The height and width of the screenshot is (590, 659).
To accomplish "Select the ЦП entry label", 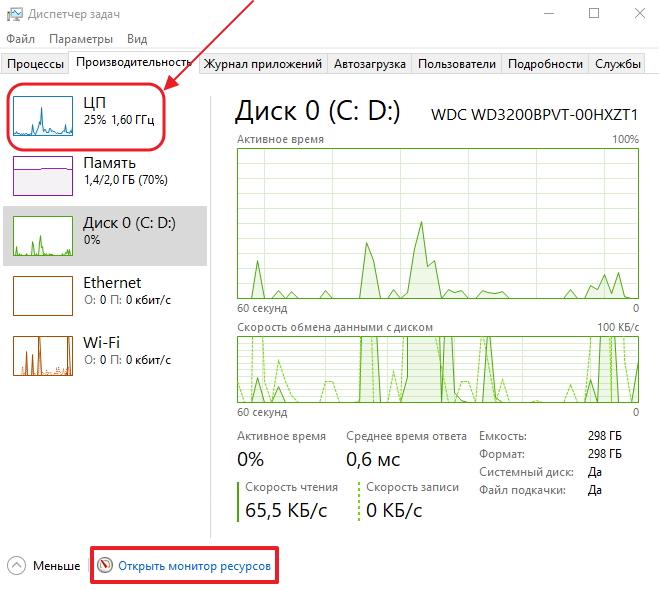I will (x=95, y=103).
